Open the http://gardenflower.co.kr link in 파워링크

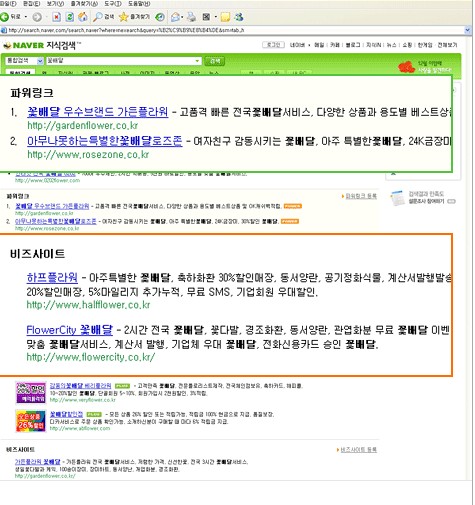pos(83,126)
